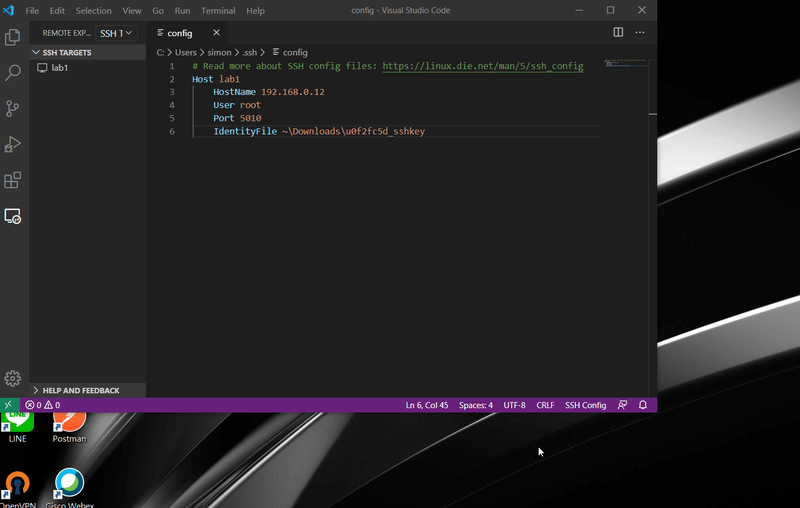Open the Manage gear icon
This screenshot has width=800, height=508.
(12, 378)
